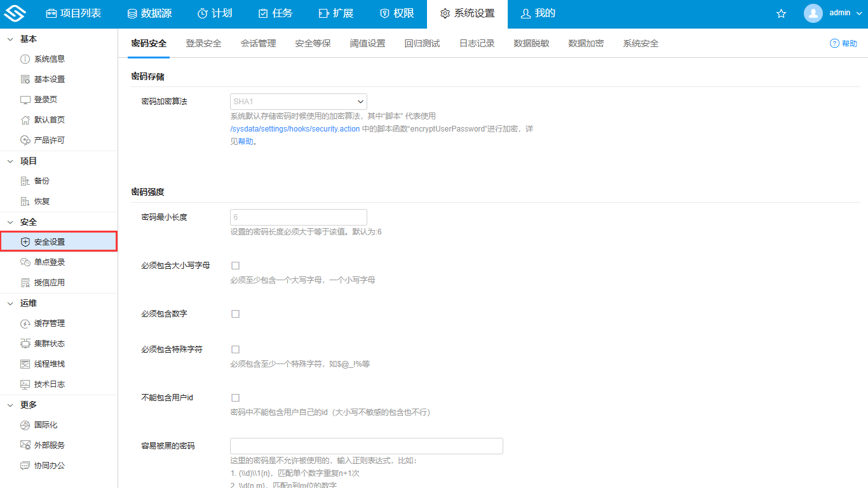Check the 必须包含数字 checkbox
The height and width of the screenshot is (488, 868).
235,313
